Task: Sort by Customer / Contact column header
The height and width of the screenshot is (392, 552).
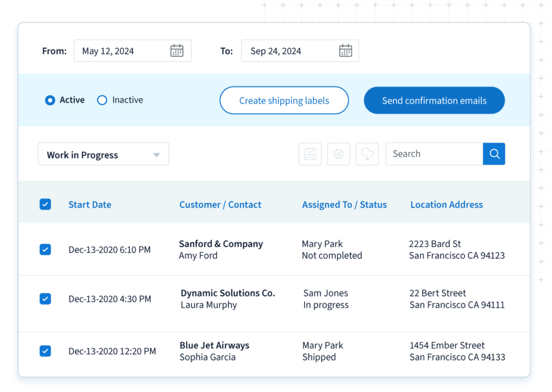Action: pyautogui.click(x=220, y=205)
